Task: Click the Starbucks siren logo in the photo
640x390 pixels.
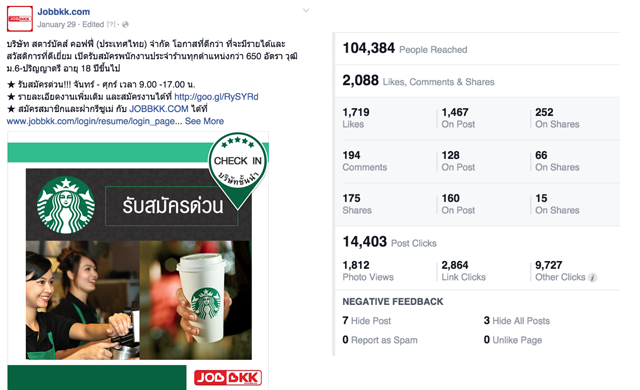Action: (x=66, y=205)
